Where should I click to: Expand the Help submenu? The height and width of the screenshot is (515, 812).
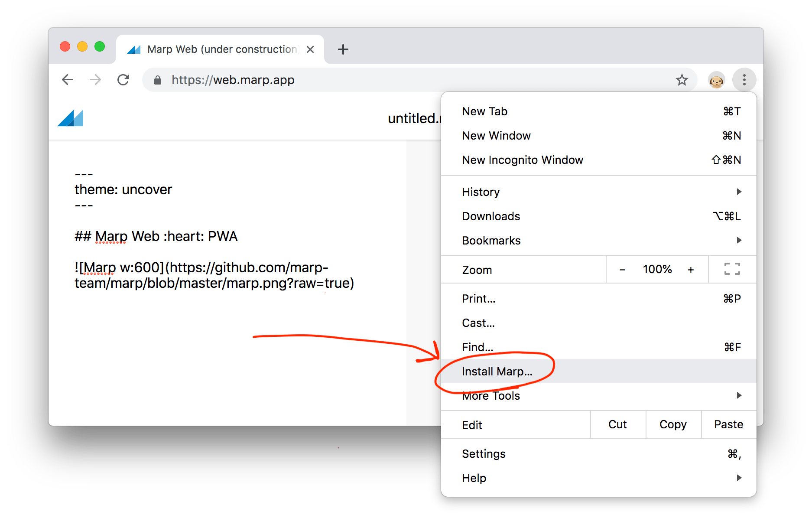pos(598,478)
